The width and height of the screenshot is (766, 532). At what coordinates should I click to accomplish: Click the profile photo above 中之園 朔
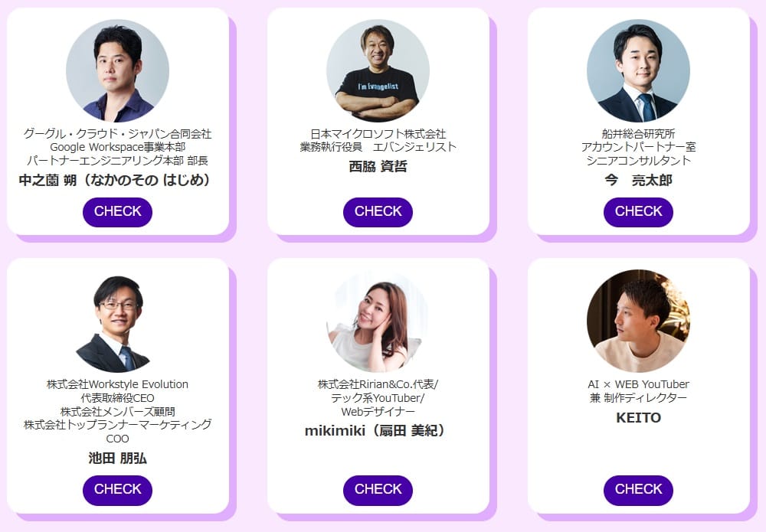(117, 71)
